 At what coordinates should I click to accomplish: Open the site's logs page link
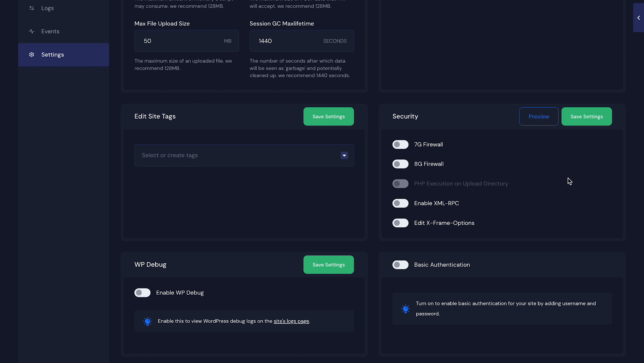[x=291, y=321]
